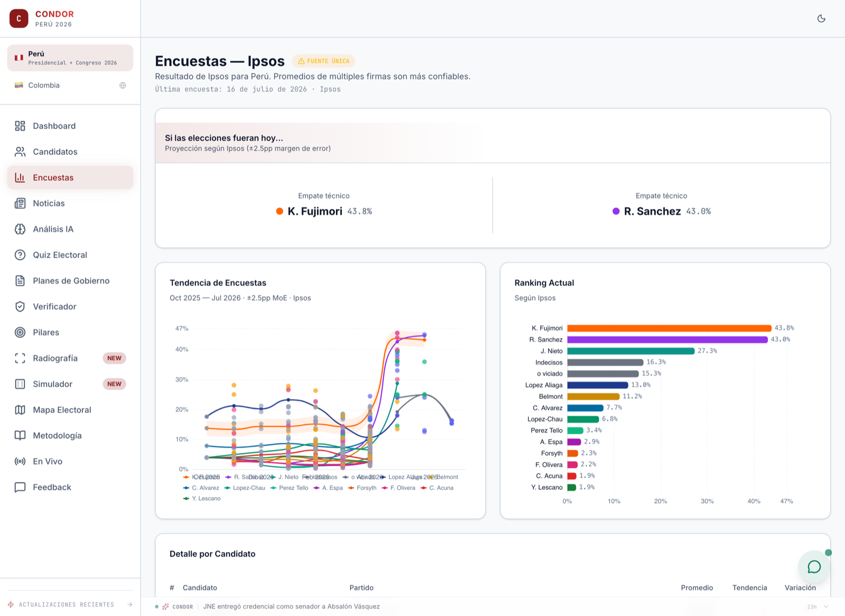Image resolution: width=845 pixels, height=616 pixels.
Task: Click the R. Sanchez purple ranking bar
Action: pyautogui.click(x=667, y=340)
